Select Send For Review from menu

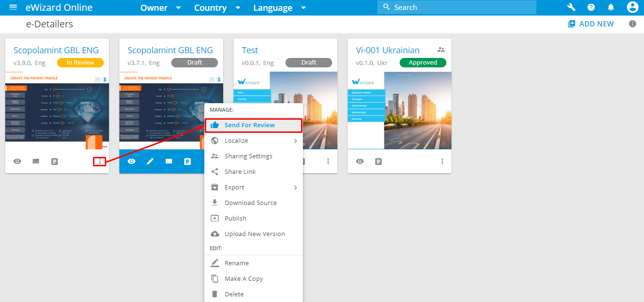[x=250, y=125]
